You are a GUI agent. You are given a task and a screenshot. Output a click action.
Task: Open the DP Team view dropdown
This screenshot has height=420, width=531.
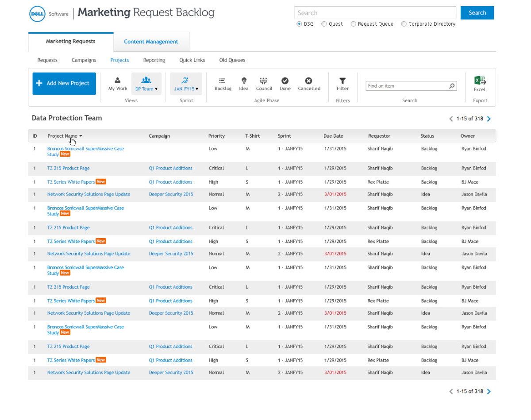click(146, 84)
